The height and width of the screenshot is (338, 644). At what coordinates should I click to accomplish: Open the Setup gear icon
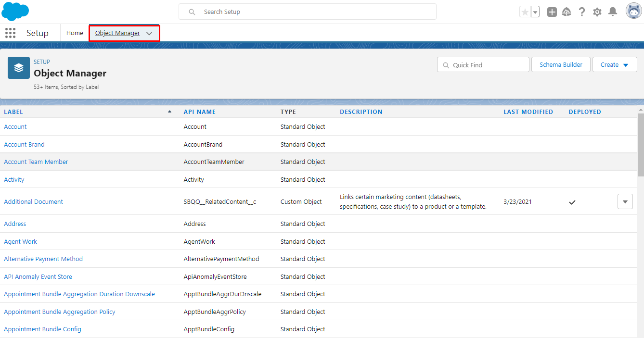(597, 12)
